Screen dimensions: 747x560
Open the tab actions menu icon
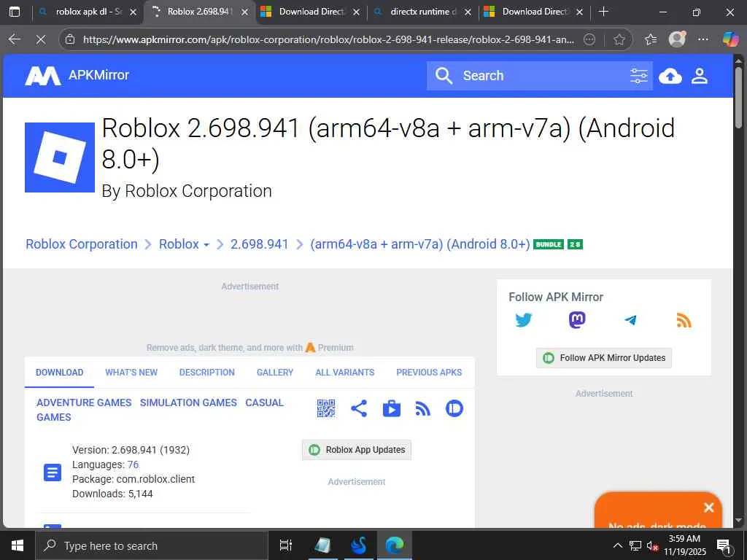(15, 12)
